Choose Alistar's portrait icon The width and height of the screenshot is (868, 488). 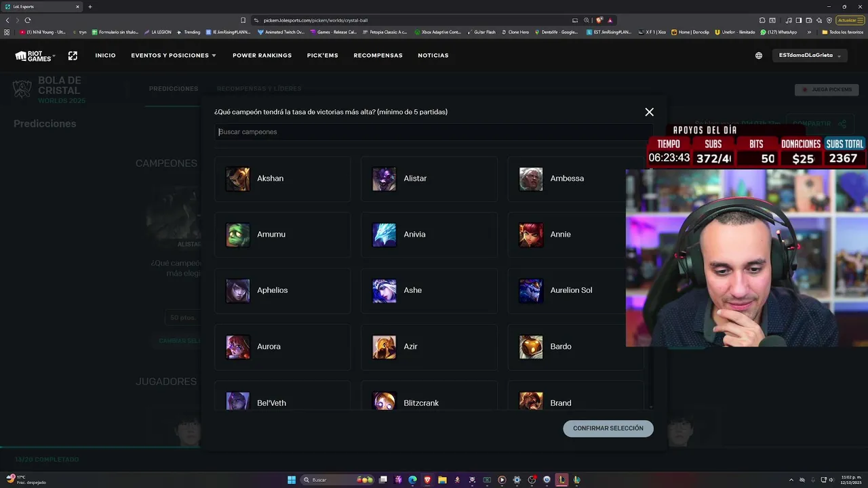pyautogui.click(x=384, y=179)
